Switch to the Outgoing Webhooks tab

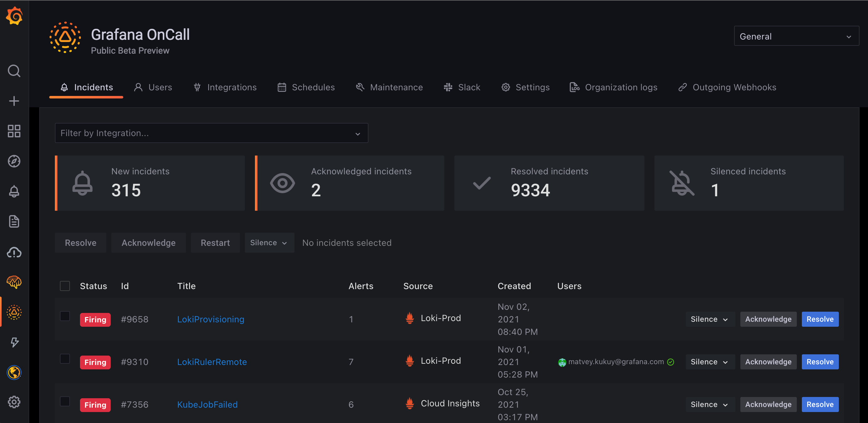[x=727, y=87]
